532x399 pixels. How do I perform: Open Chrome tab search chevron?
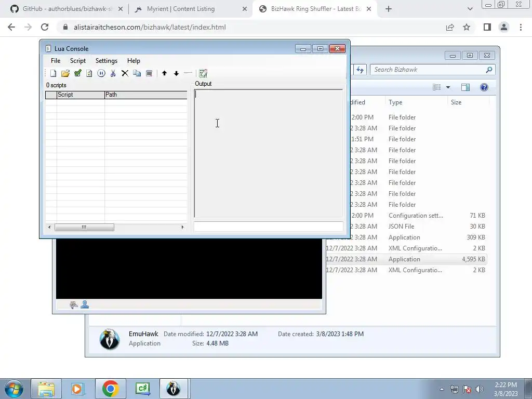tap(470, 9)
